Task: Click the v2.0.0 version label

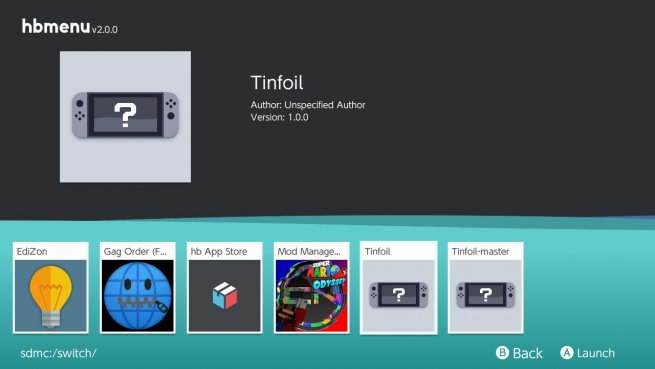Action: (105, 29)
